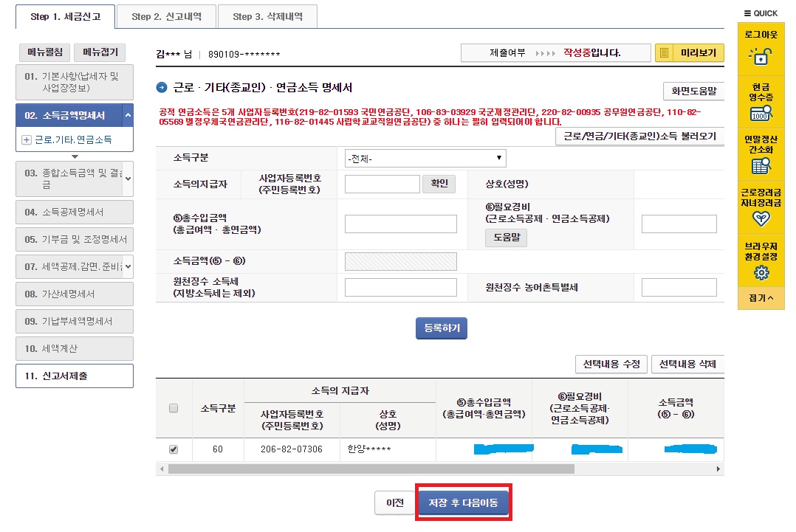Click the 필요경비 input field
Image resolution: width=796 pixels, height=532 pixels.
pos(679,224)
